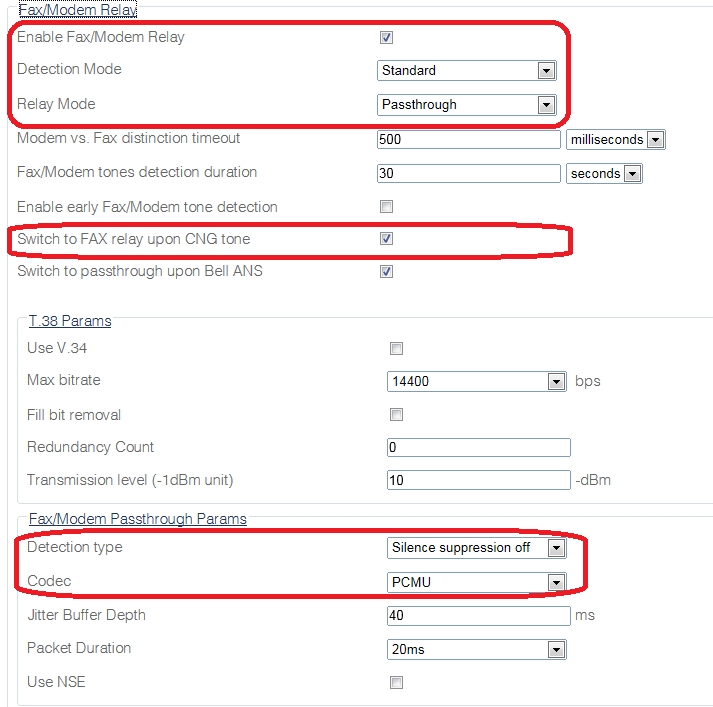Enable the Use V.34 checkbox
This screenshot has width=713, height=707.
click(396, 349)
